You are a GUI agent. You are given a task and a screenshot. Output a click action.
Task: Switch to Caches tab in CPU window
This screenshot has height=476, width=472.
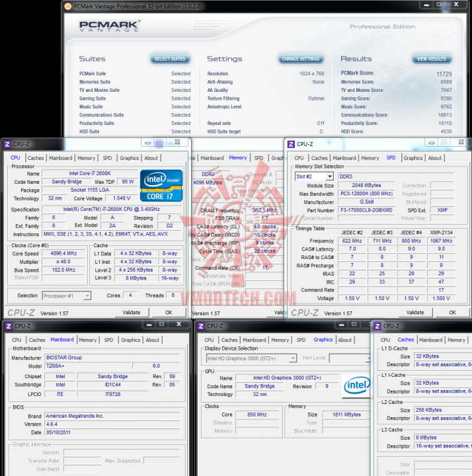tap(36, 158)
